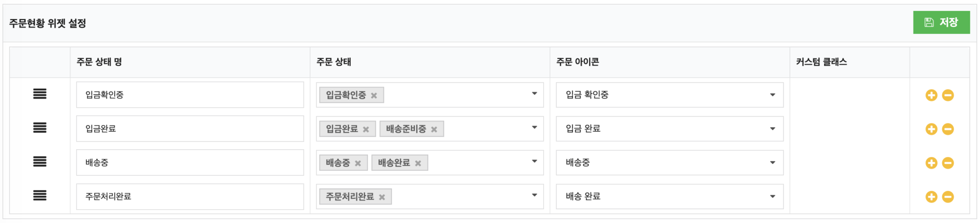Remove the 배송중 tag from order status
The width and height of the screenshot is (980, 223).
click(x=357, y=164)
